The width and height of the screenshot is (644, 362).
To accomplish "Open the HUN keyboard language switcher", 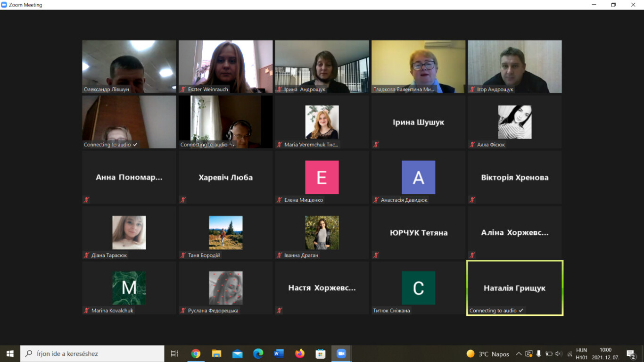I will tap(581, 354).
